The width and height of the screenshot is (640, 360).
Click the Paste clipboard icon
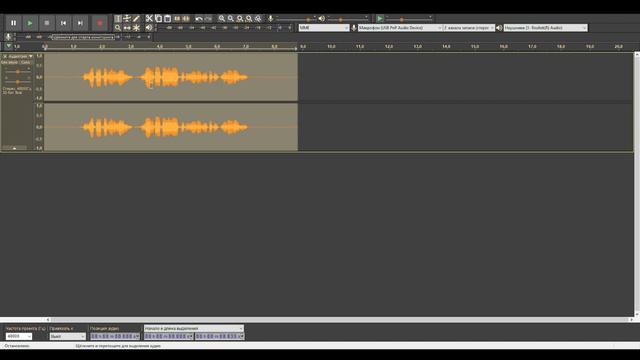(x=167, y=18)
